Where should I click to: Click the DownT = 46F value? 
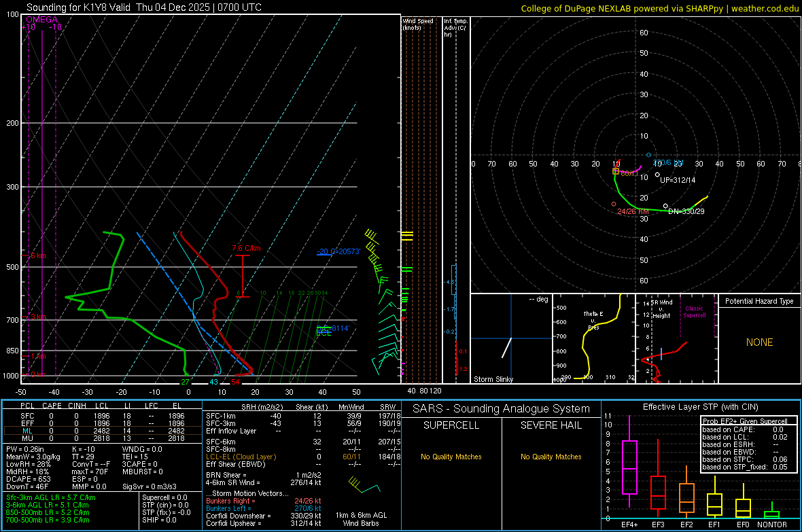coord(27,487)
